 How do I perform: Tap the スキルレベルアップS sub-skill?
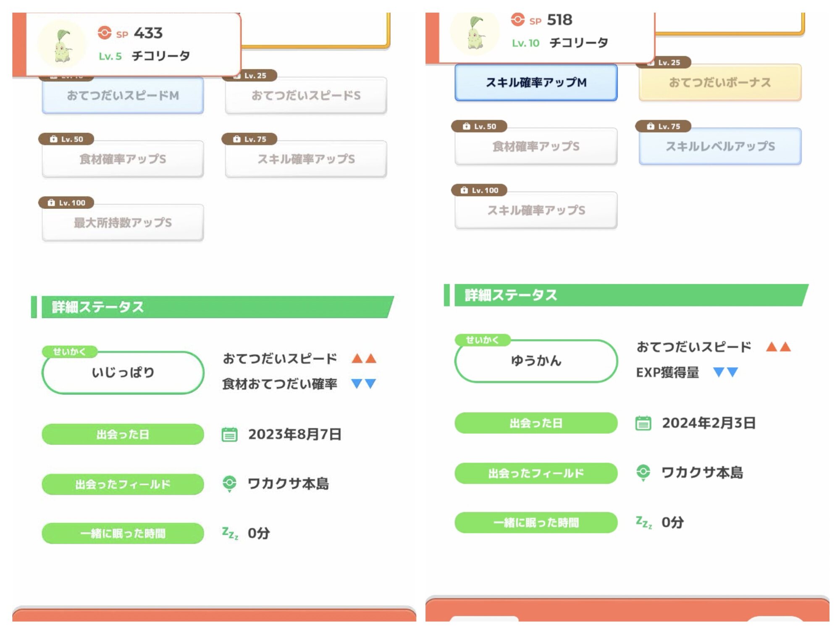pyautogui.click(x=719, y=147)
